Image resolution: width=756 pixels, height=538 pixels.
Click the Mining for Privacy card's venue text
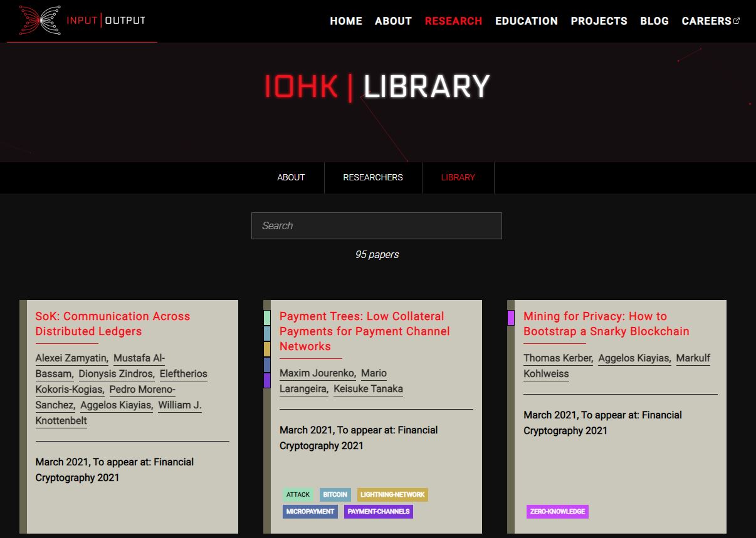[602, 423]
